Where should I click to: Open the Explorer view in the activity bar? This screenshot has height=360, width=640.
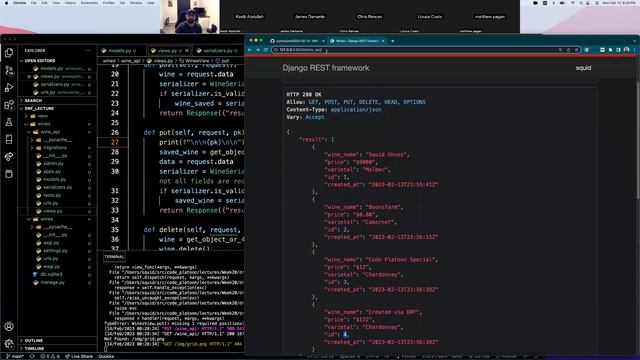point(9,53)
